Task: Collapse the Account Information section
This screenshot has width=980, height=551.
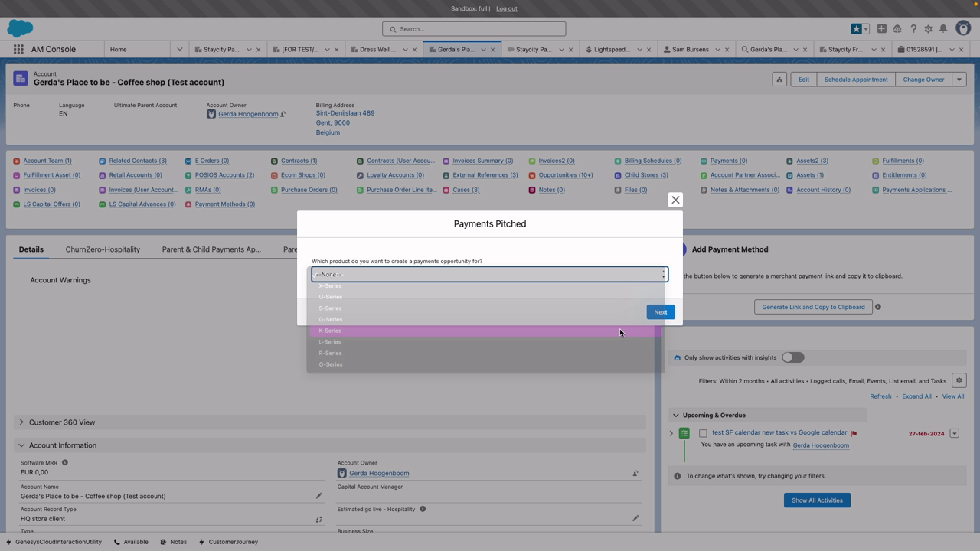Action: (21, 445)
